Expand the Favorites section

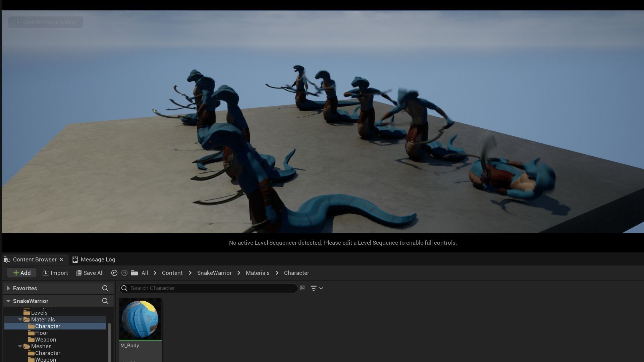8,288
